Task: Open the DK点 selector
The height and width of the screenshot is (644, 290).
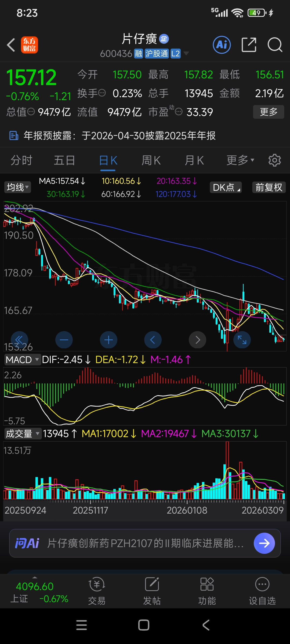Action: coord(226,187)
